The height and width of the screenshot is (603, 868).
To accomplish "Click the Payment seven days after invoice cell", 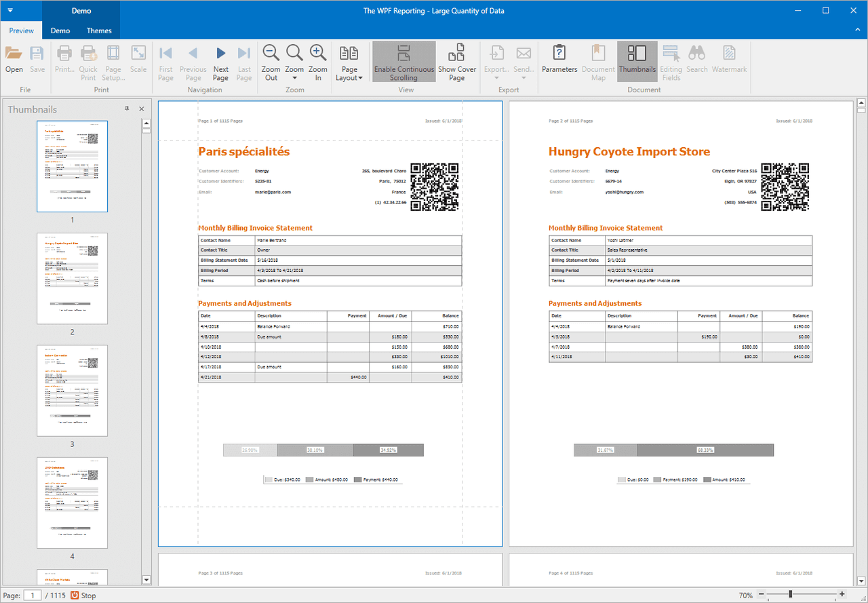I will (x=709, y=281).
